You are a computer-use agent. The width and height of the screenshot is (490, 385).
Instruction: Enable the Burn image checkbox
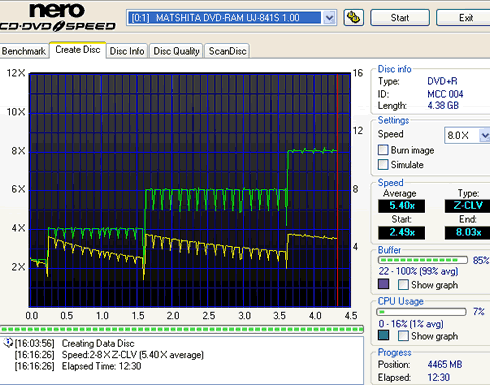383,150
